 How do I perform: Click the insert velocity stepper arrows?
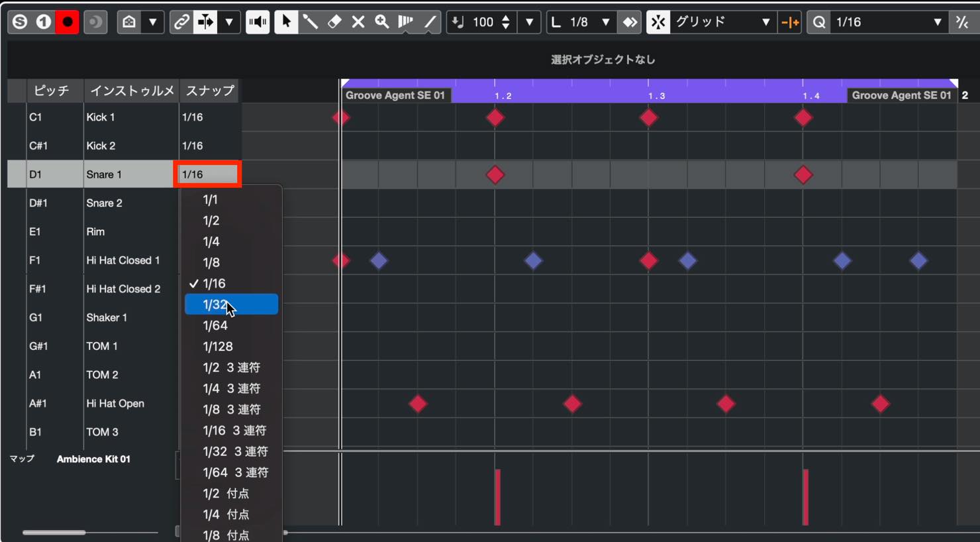tap(506, 22)
